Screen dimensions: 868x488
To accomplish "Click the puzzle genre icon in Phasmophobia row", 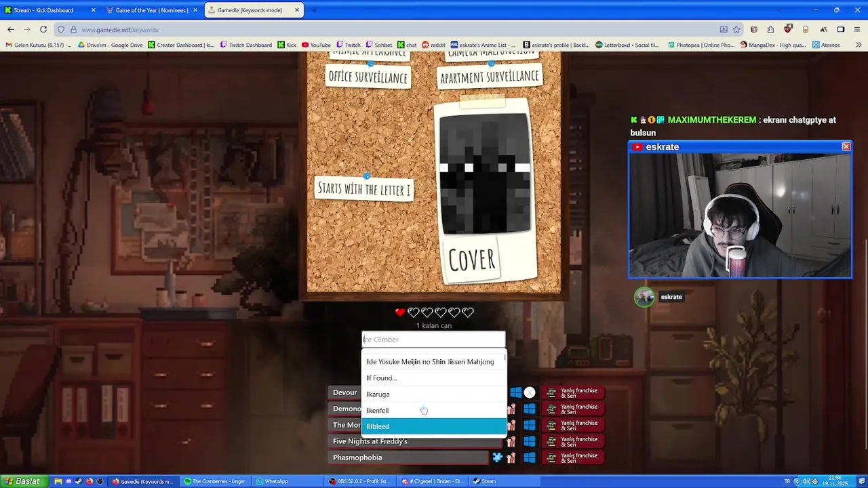I will pos(497,457).
